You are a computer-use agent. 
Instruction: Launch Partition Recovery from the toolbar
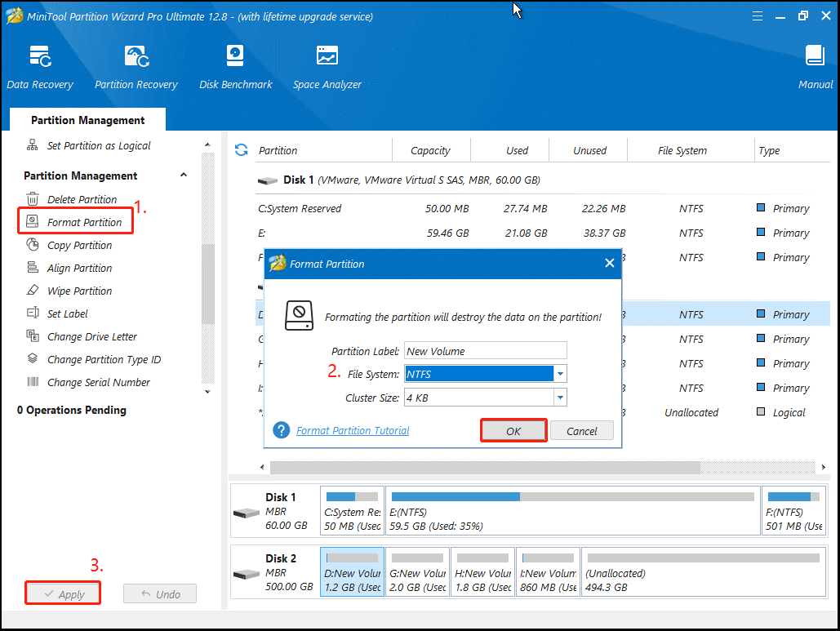tap(136, 66)
